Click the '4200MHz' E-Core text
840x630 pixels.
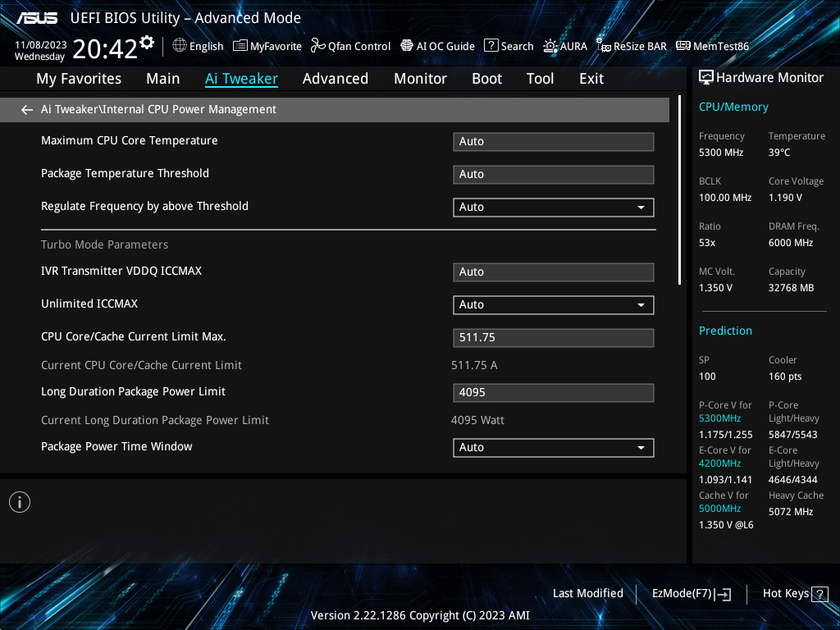click(x=719, y=463)
